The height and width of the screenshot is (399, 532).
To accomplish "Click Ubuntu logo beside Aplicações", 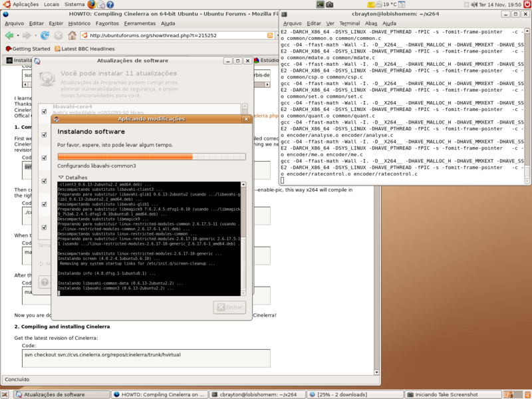I will (6, 5).
